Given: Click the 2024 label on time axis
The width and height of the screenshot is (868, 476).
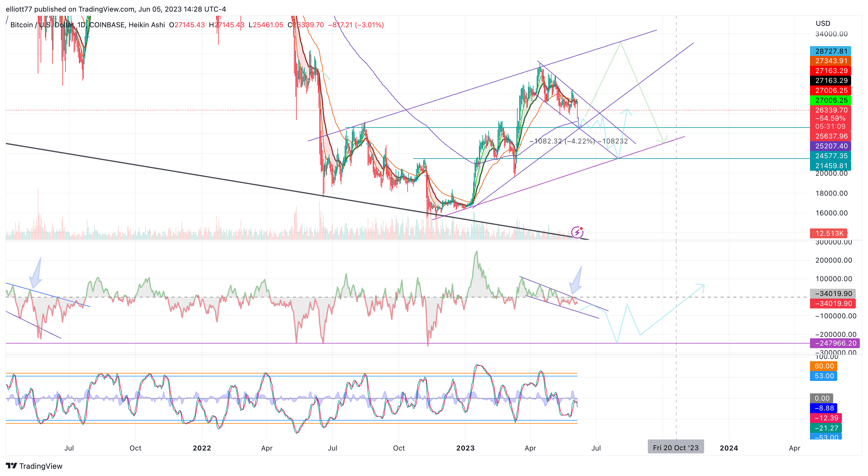Looking at the screenshot, I should click(729, 448).
